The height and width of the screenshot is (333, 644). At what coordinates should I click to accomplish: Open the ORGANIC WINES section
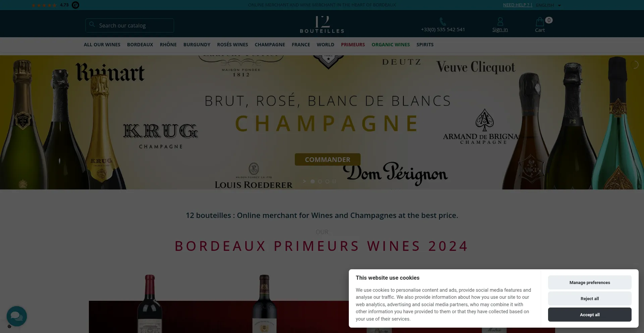tap(391, 45)
